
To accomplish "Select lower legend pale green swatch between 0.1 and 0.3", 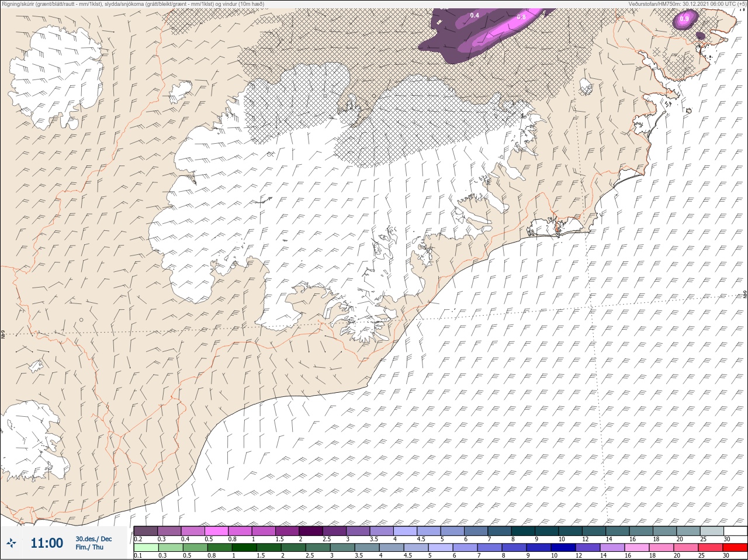I will [146, 548].
